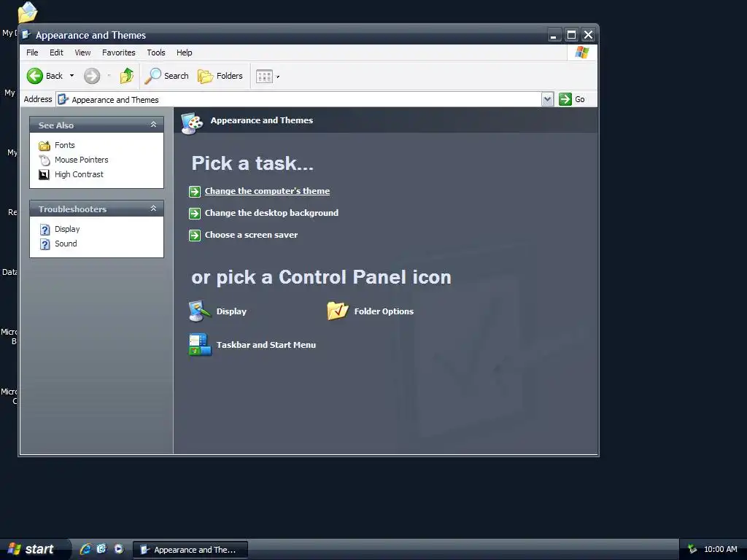Screen dimensions: 747x560
Task: Click arrow icon beside Change the desktop background
Action: tap(194, 214)
